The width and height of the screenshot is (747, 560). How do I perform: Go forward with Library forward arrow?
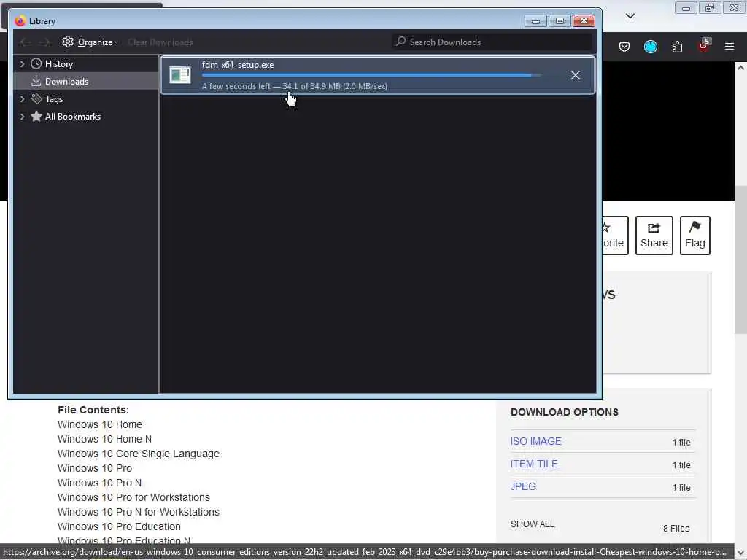44,42
